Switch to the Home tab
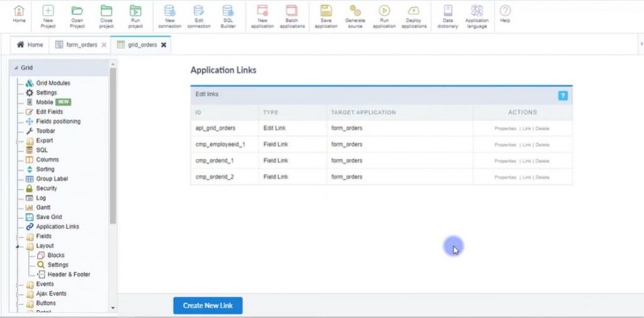 30,45
